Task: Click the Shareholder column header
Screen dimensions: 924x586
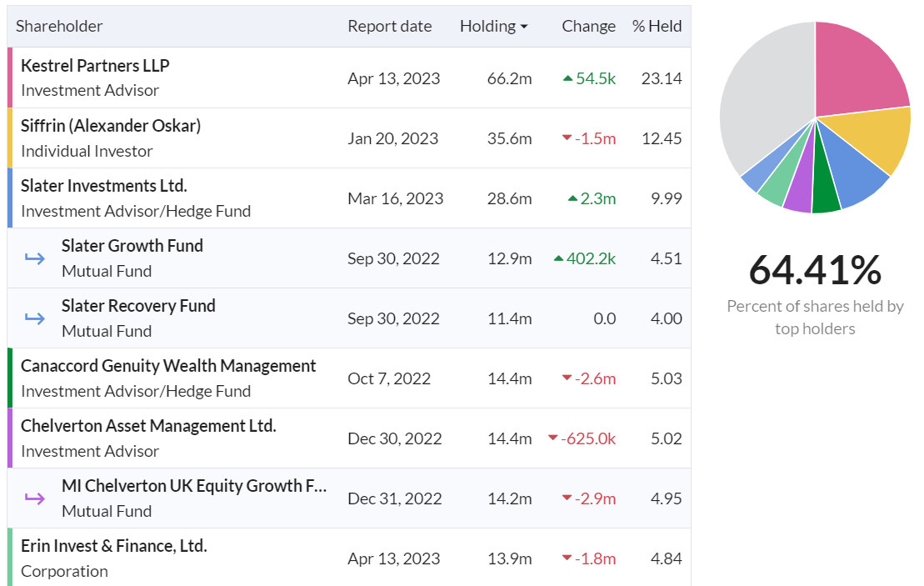Action: pos(59,26)
